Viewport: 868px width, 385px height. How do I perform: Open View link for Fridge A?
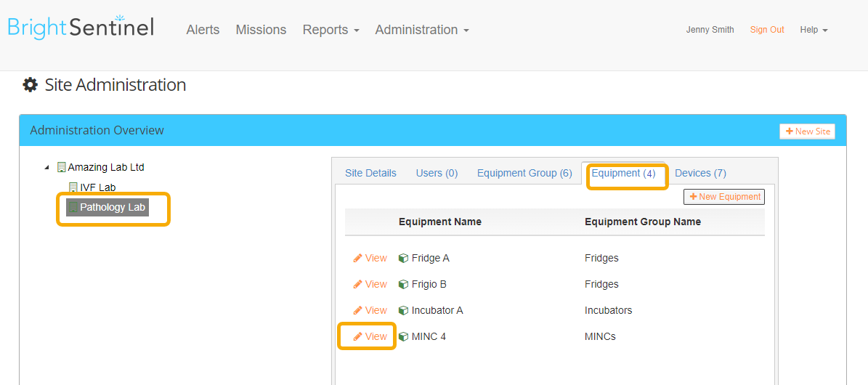370,258
